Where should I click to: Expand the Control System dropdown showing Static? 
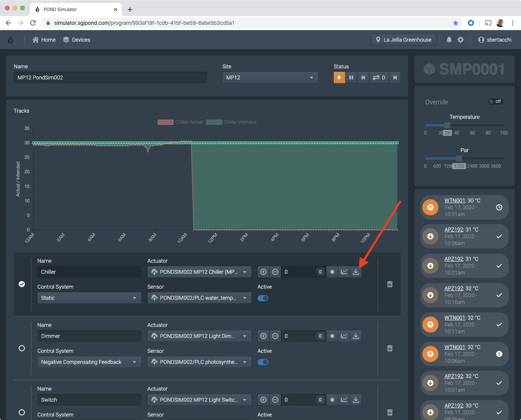coord(89,297)
